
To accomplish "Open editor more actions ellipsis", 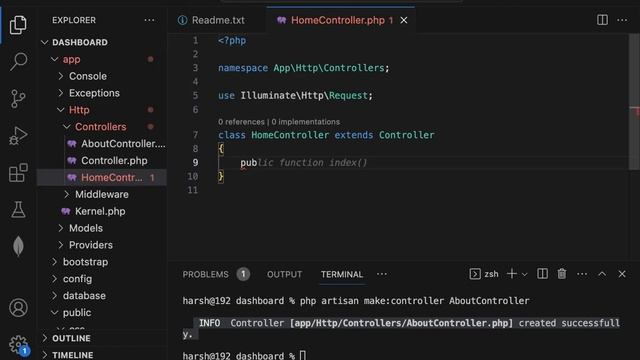I will coord(622,20).
